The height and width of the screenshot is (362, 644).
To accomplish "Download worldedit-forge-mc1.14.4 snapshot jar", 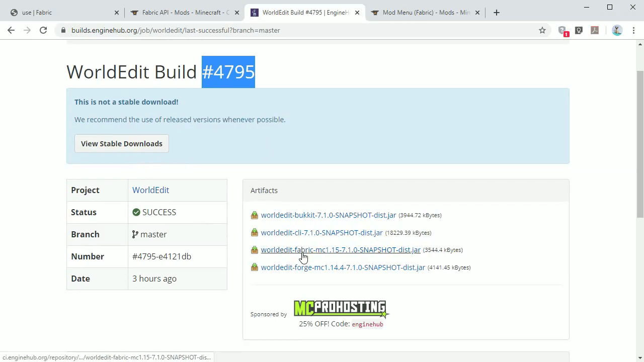I will tap(343, 267).
